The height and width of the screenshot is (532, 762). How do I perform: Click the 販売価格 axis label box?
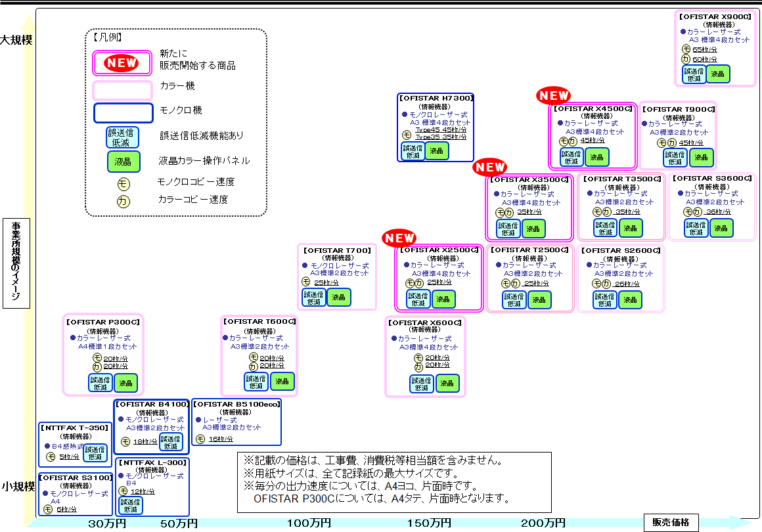pos(671,523)
